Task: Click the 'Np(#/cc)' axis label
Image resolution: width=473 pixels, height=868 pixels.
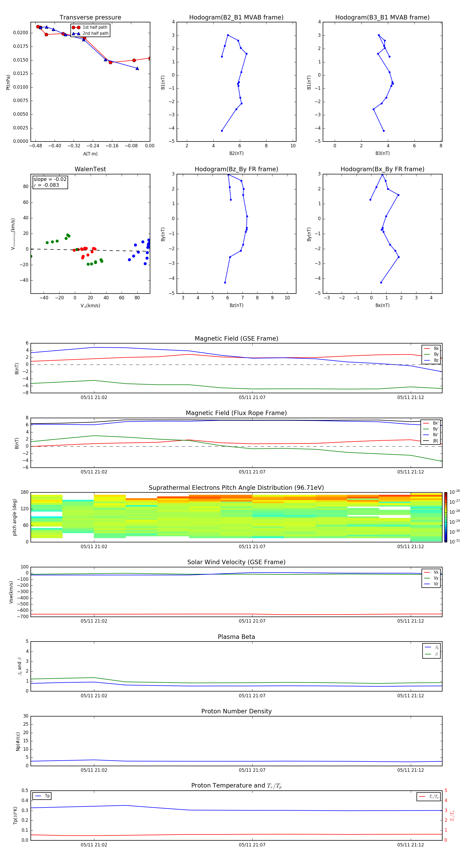Action: click(x=18, y=741)
